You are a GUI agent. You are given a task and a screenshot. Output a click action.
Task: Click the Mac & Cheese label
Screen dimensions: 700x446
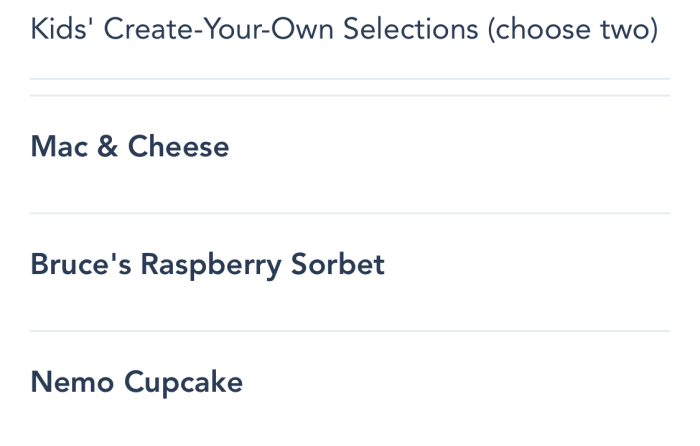(x=130, y=147)
